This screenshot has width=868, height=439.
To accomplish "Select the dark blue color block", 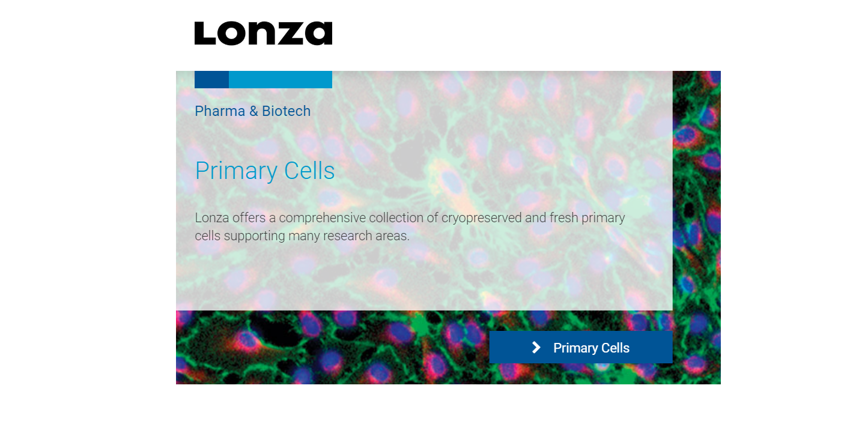I will click(211, 79).
